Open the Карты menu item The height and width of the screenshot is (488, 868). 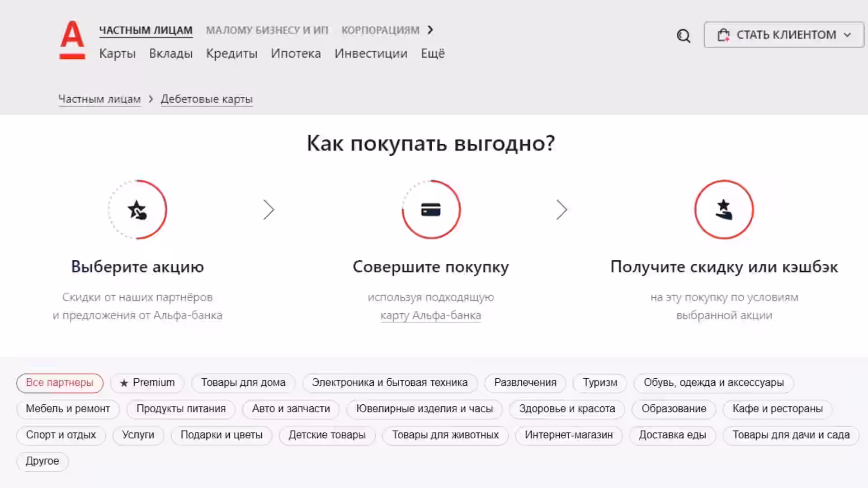[118, 53]
